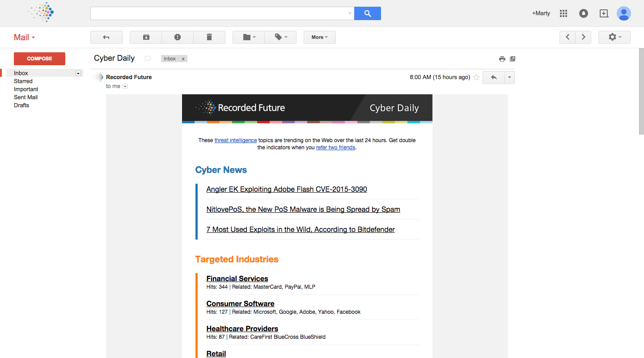Open the Google apps grid
644x358 pixels.
coord(563,13)
